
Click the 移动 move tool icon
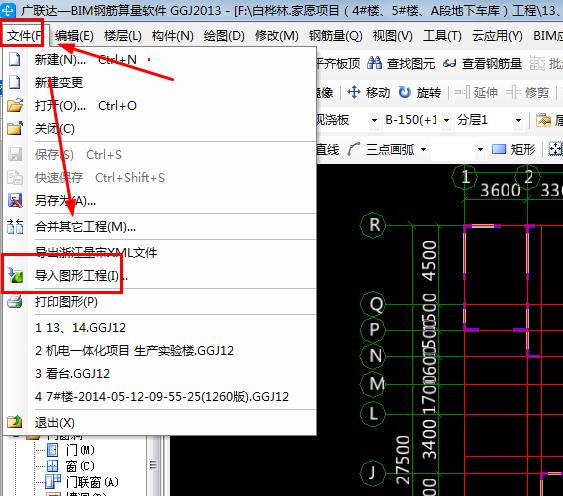point(354,92)
